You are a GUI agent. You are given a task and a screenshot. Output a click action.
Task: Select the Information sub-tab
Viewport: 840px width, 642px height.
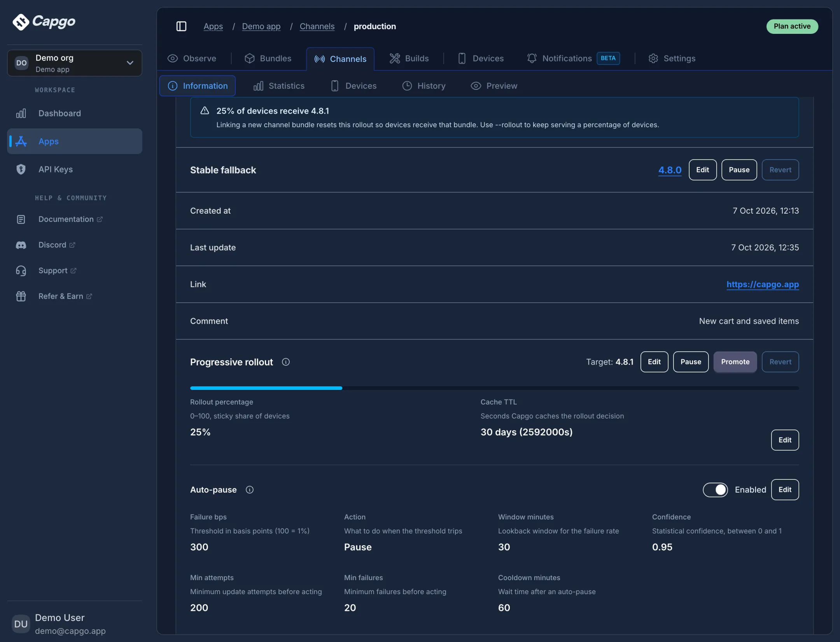[198, 86]
